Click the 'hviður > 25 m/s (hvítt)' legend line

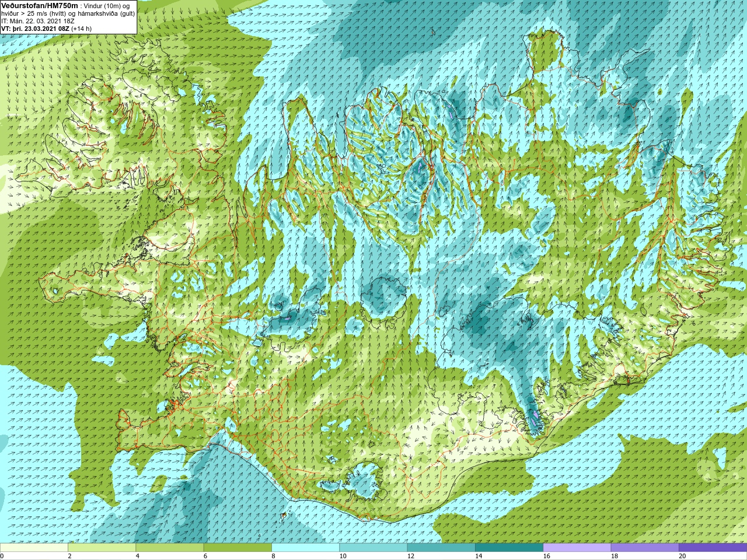point(34,13)
